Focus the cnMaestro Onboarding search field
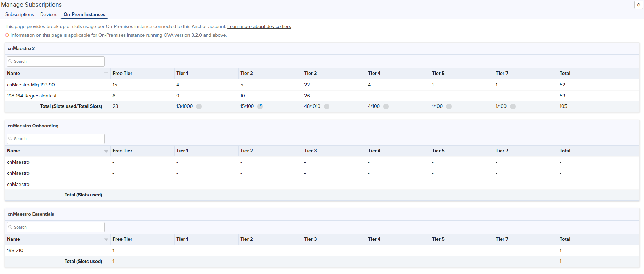Screen dimensions: 644x274 56,139
